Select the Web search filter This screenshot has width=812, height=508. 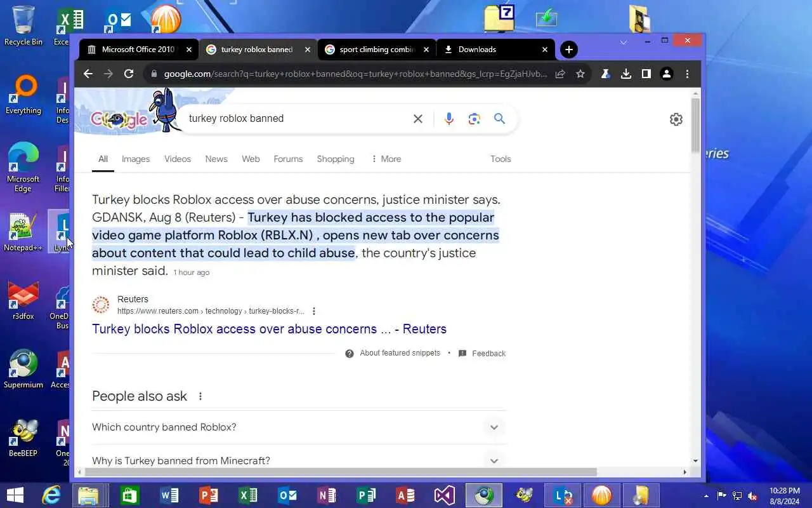[251, 159]
